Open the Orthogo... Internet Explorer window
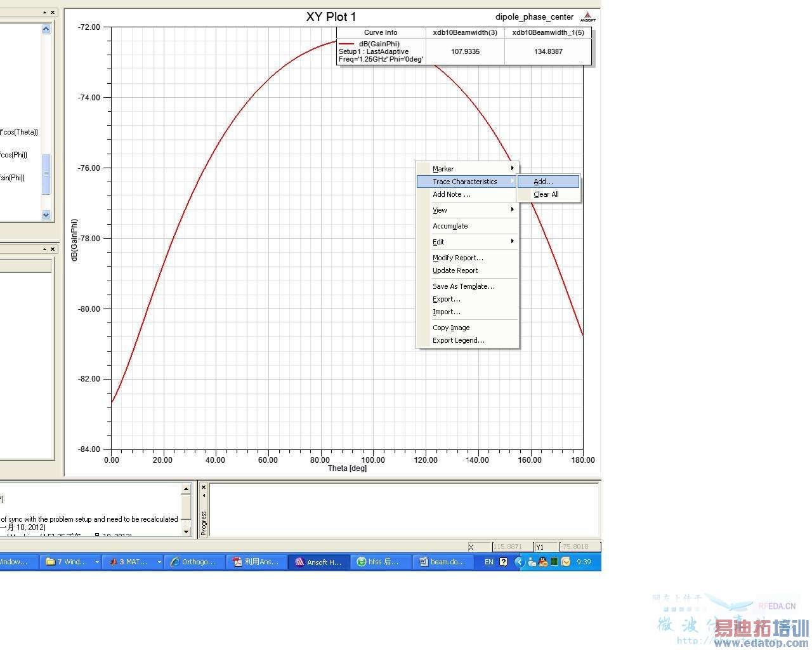 193,562
